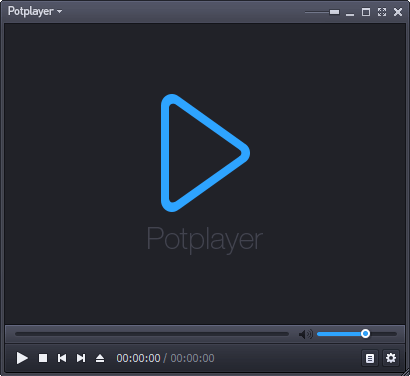Open a file using the eject icon
Screen dimensions: 410x376
[100, 358]
